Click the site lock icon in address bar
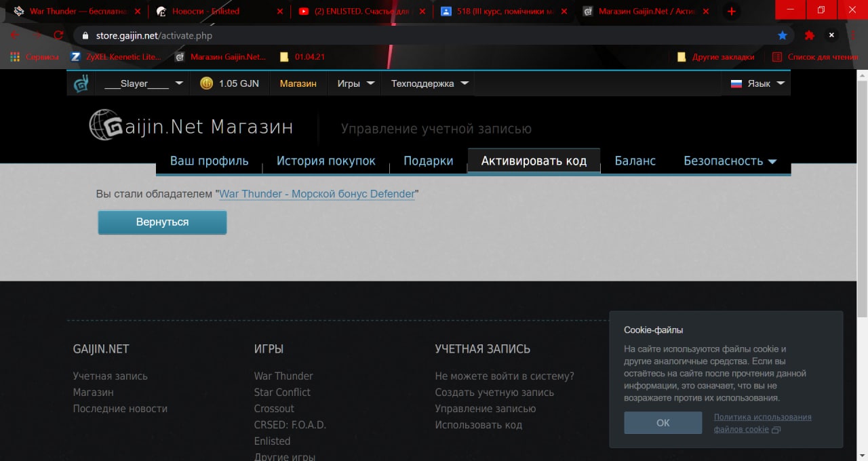The width and height of the screenshot is (868, 461). [85, 35]
